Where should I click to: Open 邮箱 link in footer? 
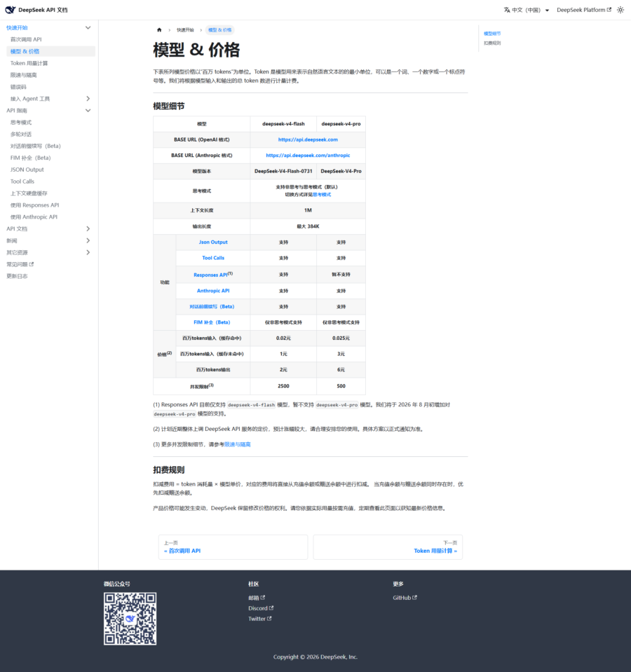click(x=257, y=598)
